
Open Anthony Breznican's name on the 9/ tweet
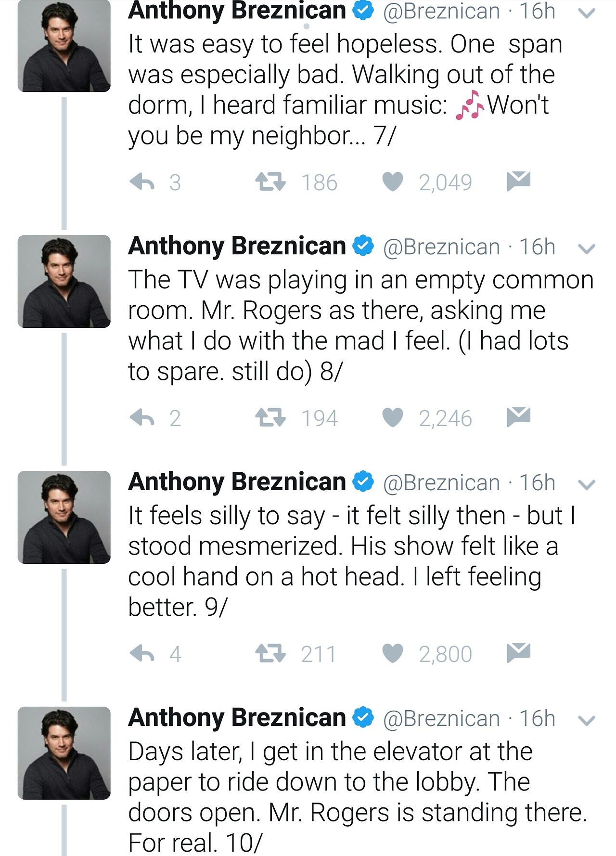(237, 482)
